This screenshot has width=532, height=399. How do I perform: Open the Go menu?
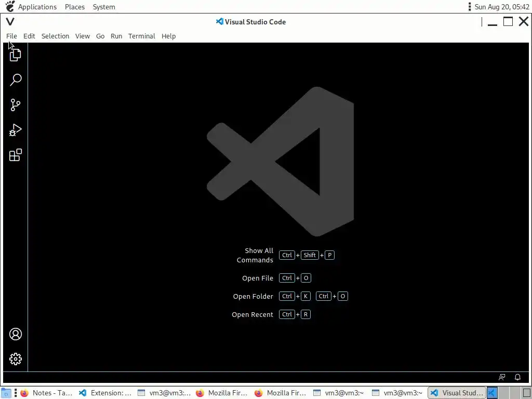click(x=100, y=36)
